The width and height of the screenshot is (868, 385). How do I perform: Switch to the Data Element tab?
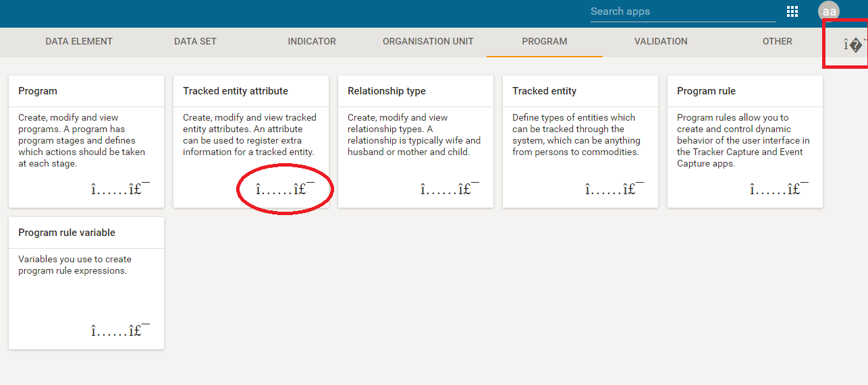(79, 42)
